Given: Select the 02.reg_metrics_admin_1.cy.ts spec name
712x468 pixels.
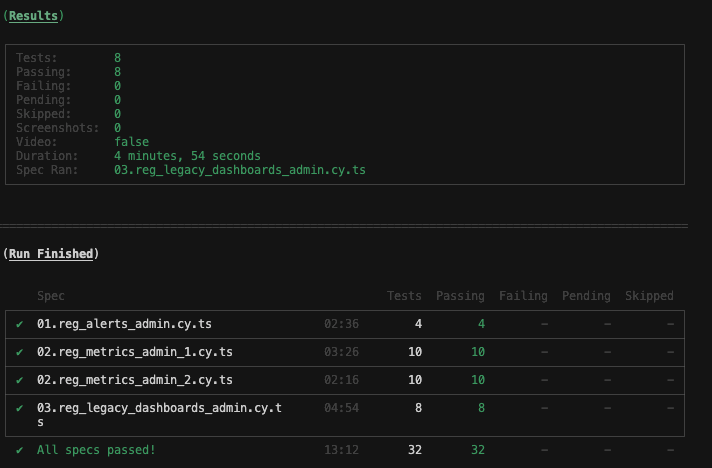Looking at the screenshot, I should [x=134, y=352].
